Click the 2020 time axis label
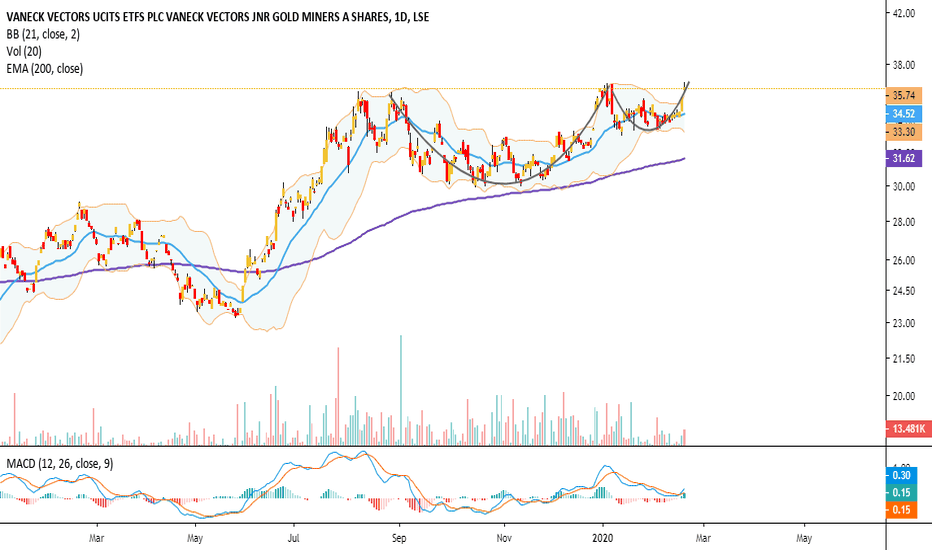The image size is (932, 550). (603, 538)
